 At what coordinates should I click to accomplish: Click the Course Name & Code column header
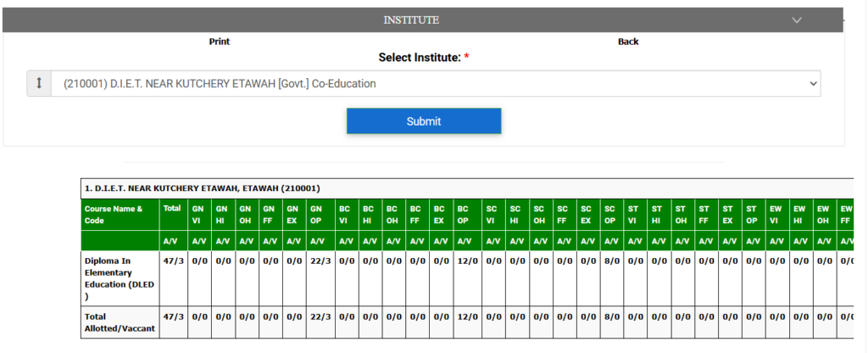coord(117,214)
